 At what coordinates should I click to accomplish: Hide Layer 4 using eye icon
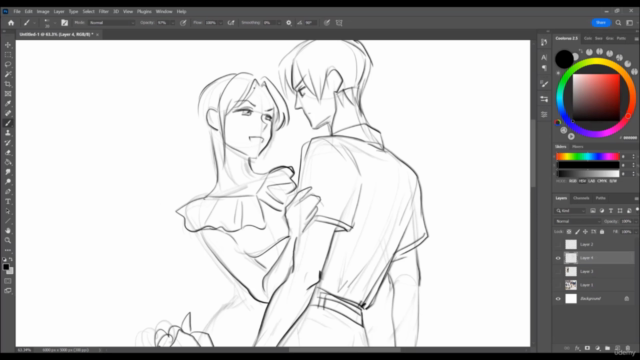click(558, 258)
